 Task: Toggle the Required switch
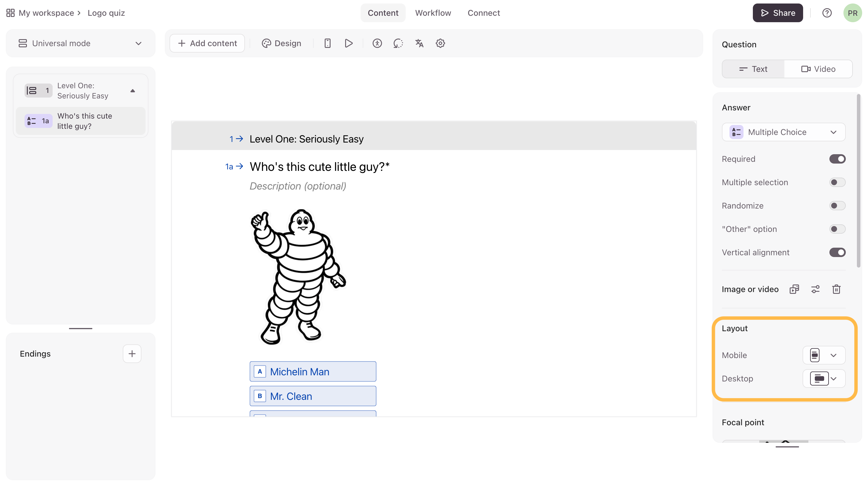[837, 159]
